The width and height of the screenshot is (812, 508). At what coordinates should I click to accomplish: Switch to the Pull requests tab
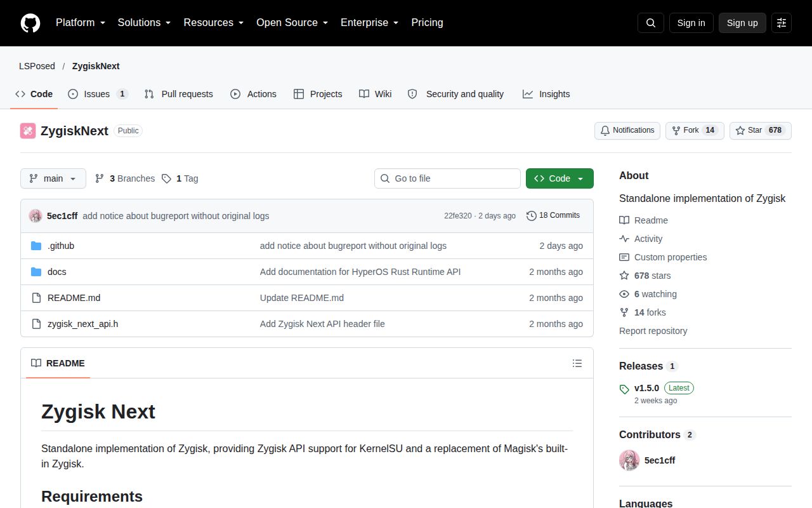click(x=179, y=94)
